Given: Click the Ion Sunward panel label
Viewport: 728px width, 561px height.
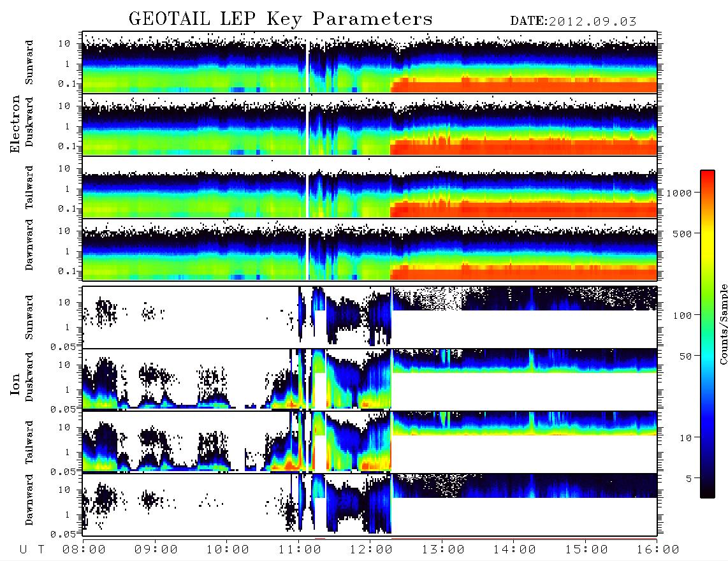Looking at the screenshot, I should point(29,317).
